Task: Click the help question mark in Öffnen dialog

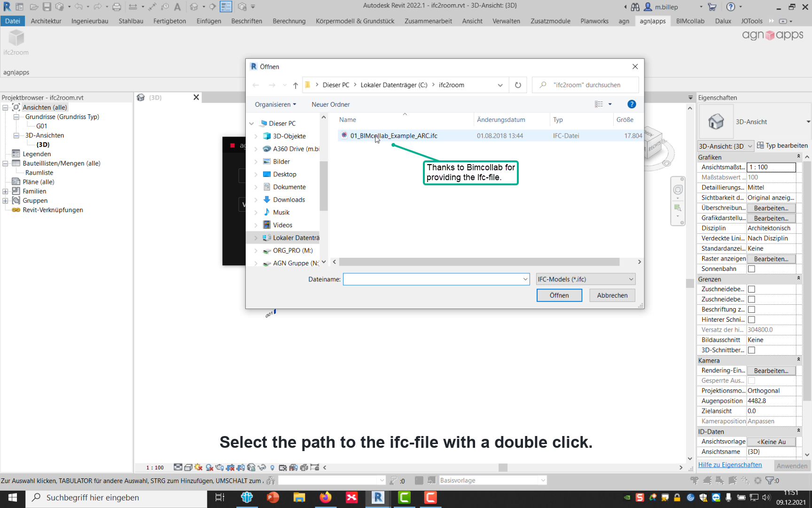Action: tap(632, 104)
